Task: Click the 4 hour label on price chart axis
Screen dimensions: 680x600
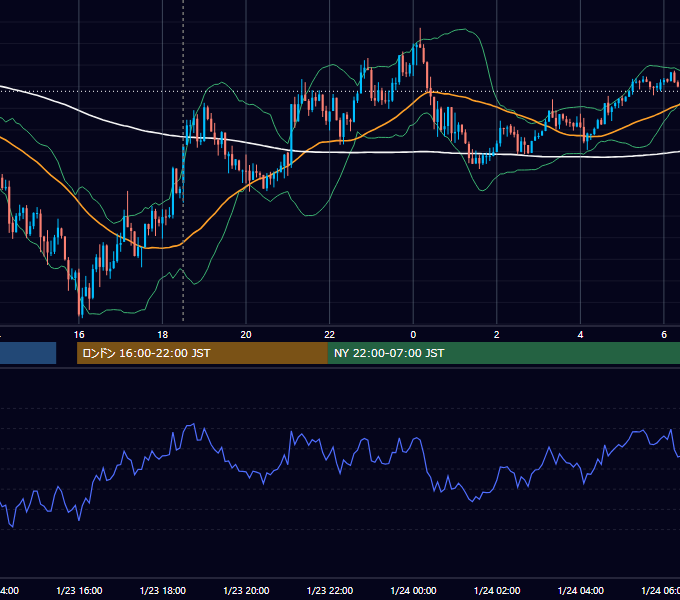Action: pyautogui.click(x=580, y=335)
